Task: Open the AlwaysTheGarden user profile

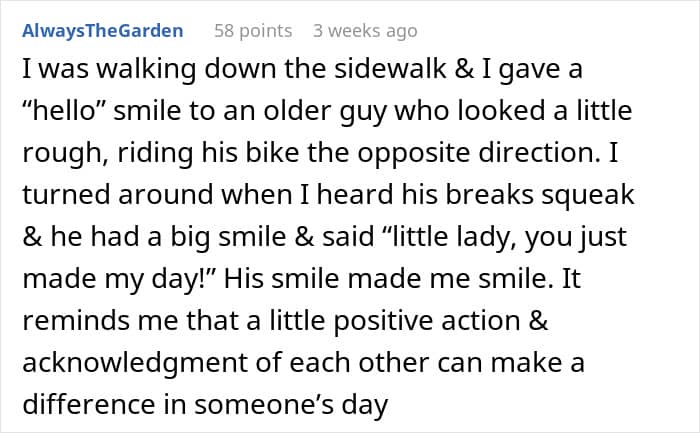Action: (103, 31)
